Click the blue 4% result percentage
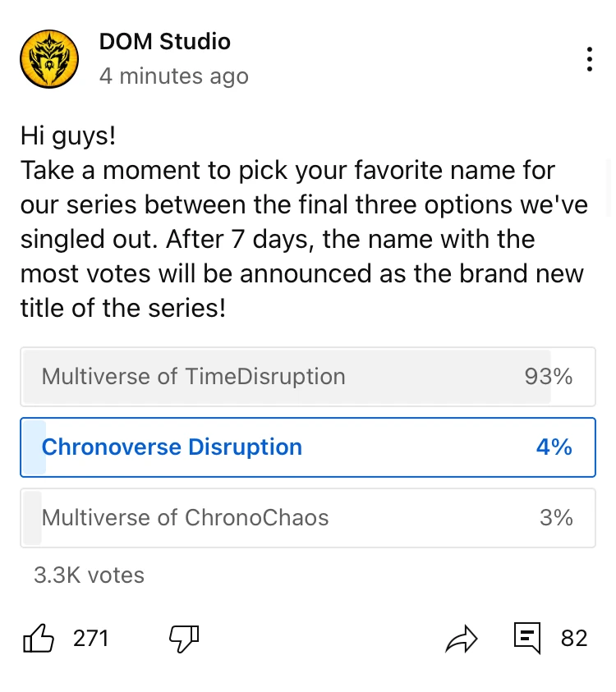The height and width of the screenshot is (692, 616). (554, 447)
